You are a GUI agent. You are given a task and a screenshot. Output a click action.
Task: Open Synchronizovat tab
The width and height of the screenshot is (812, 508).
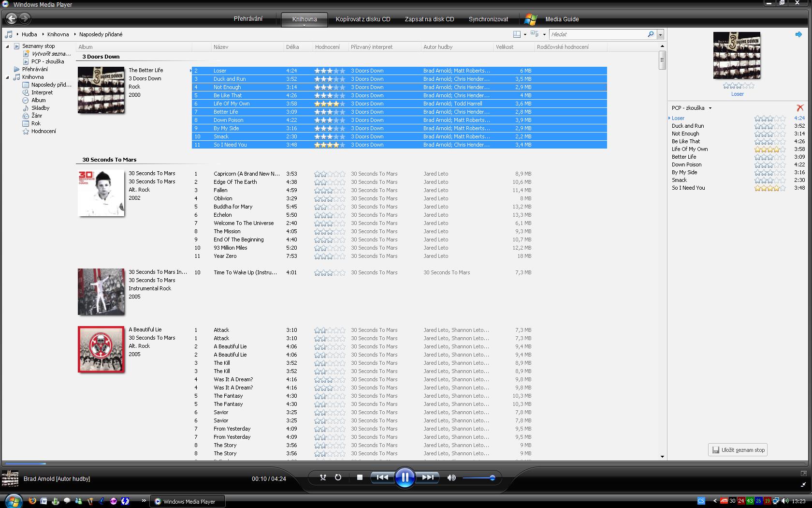[x=488, y=19]
